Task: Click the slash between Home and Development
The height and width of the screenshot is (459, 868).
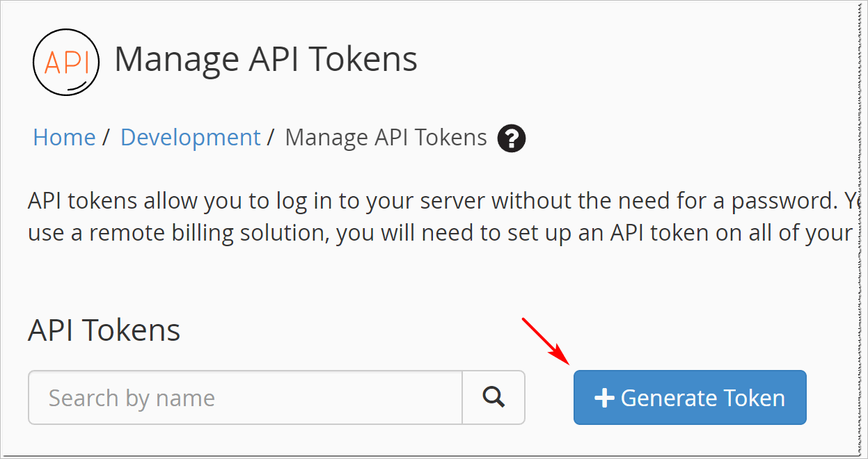Action: [106, 138]
